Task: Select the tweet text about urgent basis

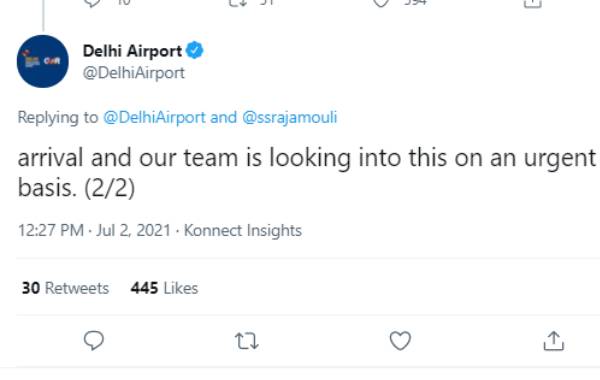Action: (307, 173)
